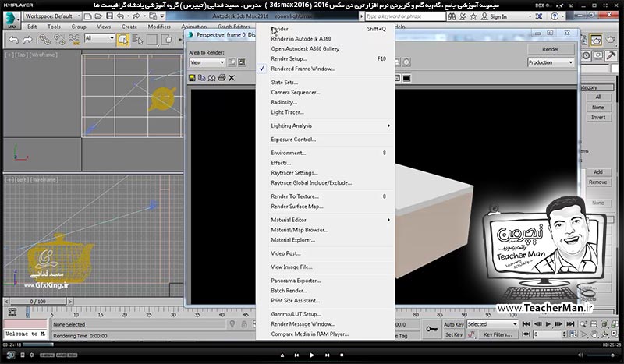
Task: Click the Pan View hand icon
Action: click(594, 334)
